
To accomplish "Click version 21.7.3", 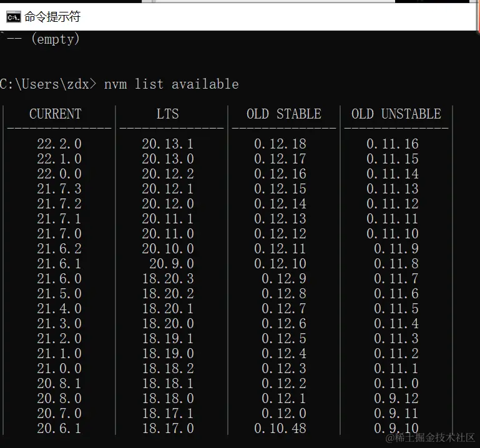I will [59, 189].
